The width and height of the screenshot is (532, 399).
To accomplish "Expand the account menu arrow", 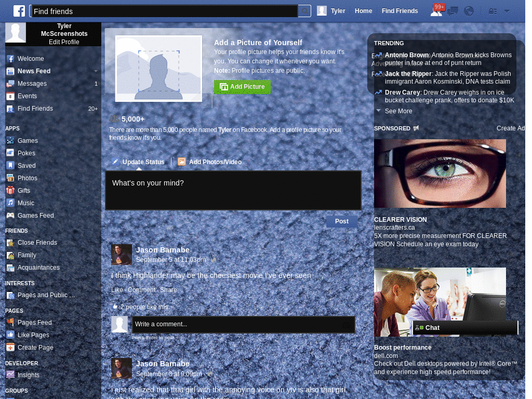I will click(507, 11).
